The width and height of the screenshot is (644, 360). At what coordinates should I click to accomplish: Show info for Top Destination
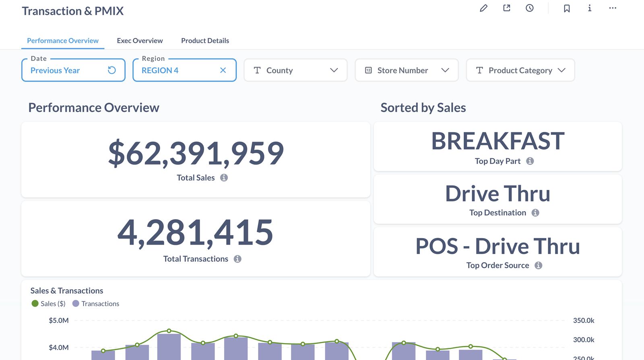click(x=535, y=213)
